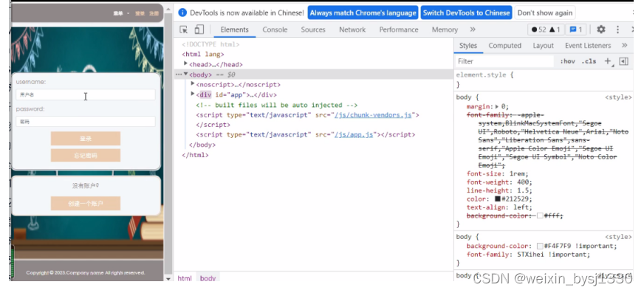The height and width of the screenshot is (293, 644).
Task: Expand the head element node
Action: coord(185,63)
